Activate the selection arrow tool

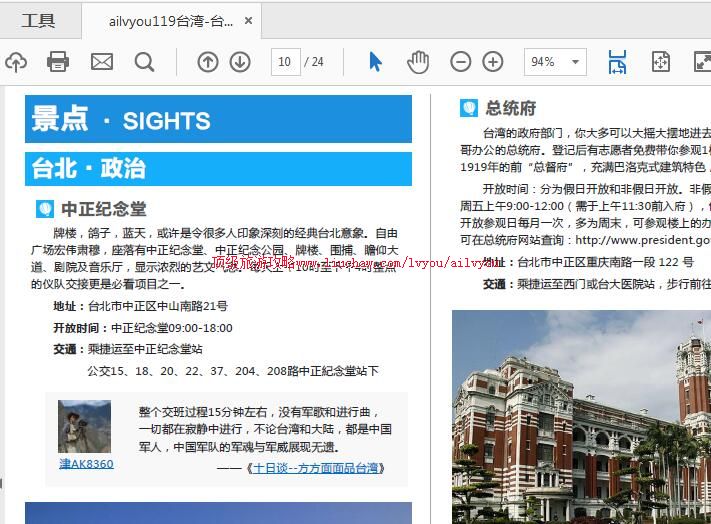[375, 62]
